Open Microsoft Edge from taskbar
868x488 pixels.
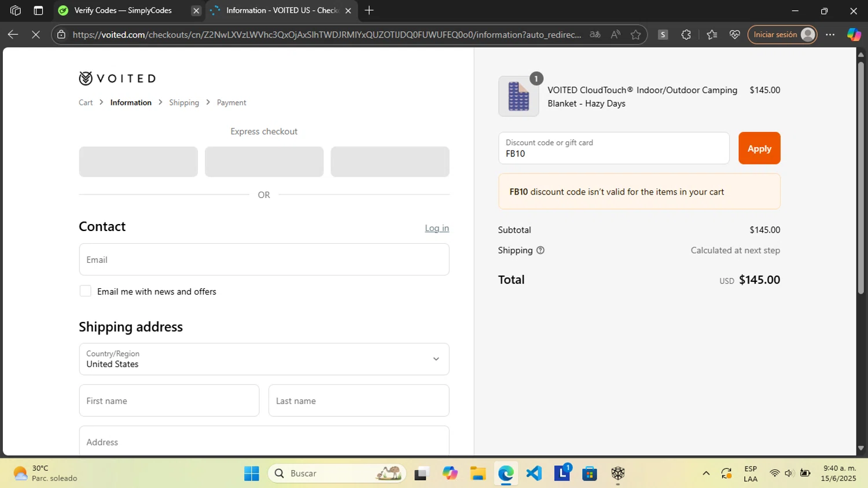pyautogui.click(x=506, y=474)
